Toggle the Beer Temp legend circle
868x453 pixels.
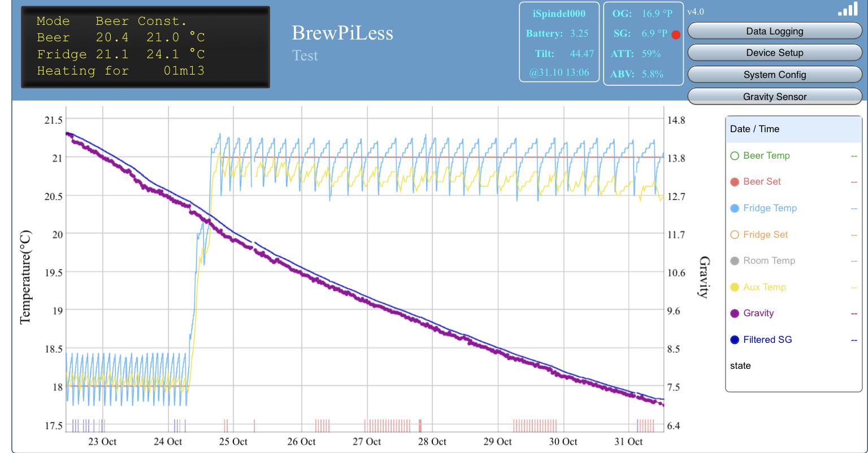click(735, 156)
